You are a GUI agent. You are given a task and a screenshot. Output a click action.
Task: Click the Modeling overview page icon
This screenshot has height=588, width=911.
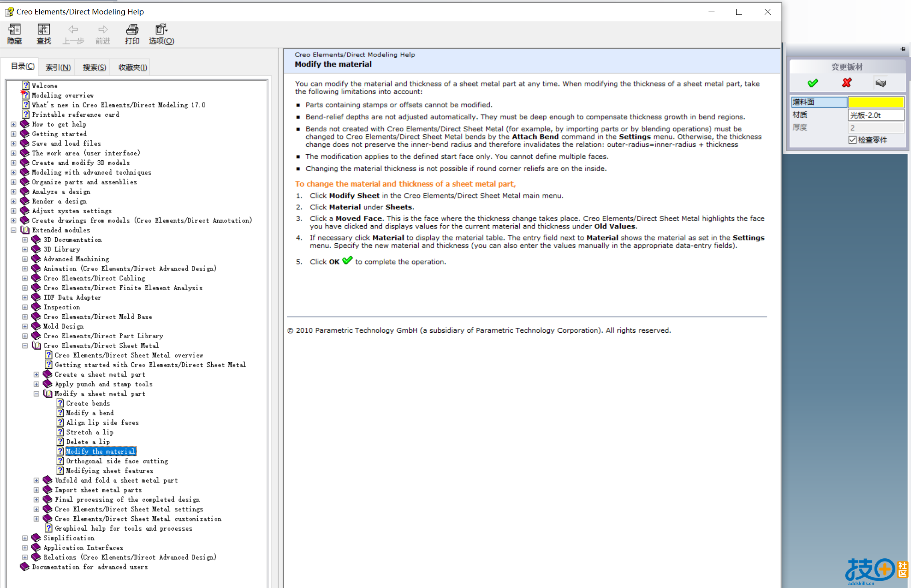click(26, 95)
